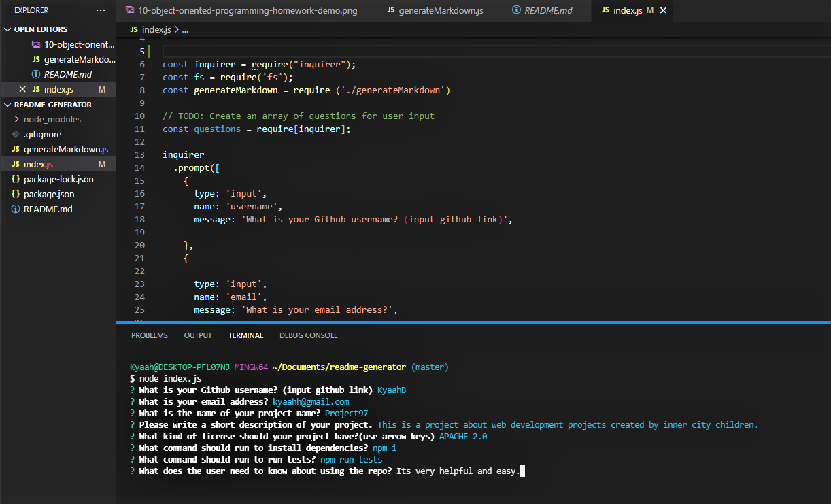Open package.json file

point(49,194)
